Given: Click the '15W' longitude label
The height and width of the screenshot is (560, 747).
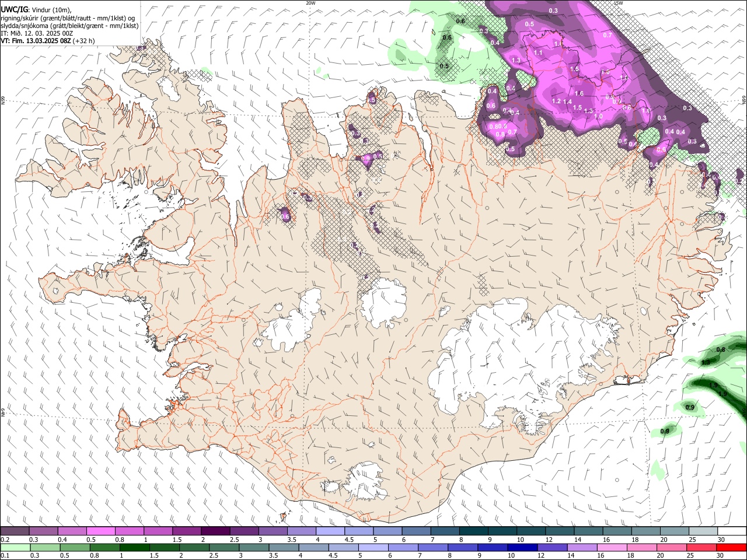Looking at the screenshot, I should coord(619,3).
